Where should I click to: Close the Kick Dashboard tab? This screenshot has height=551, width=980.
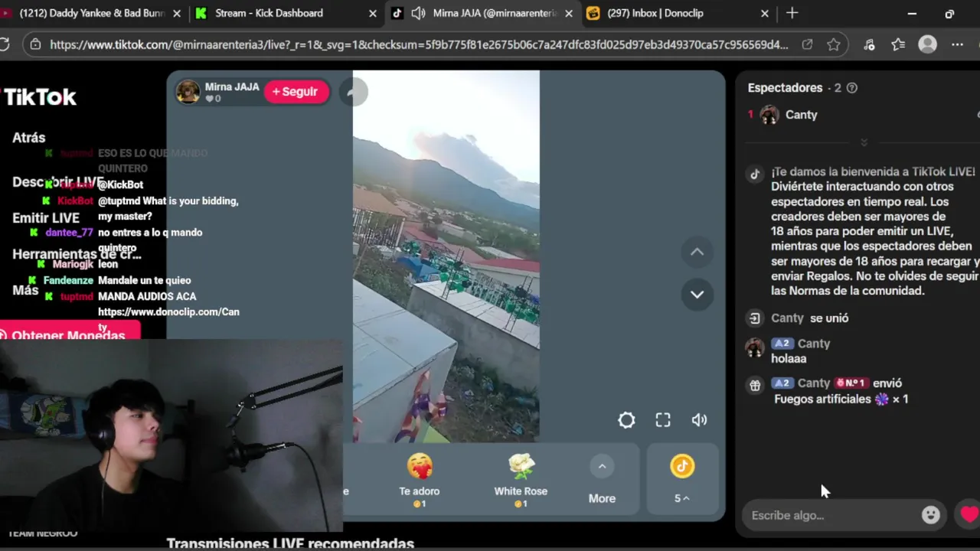pyautogui.click(x=373, y=13)
